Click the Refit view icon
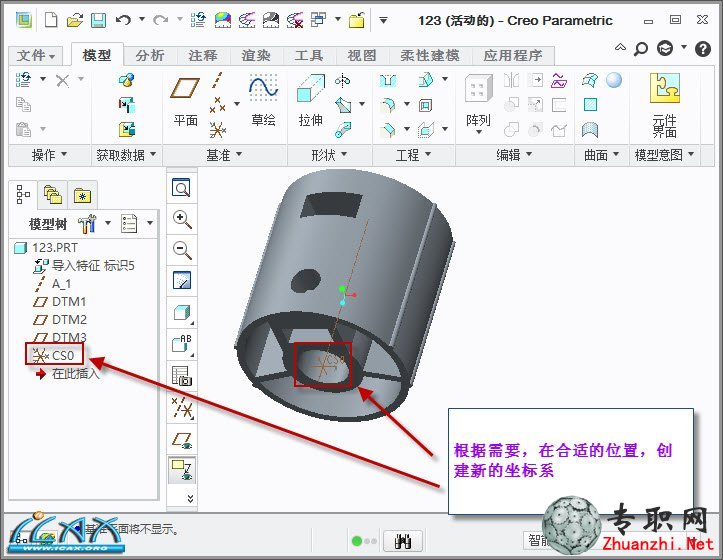 pyautogui.click(x=181, y=188)
